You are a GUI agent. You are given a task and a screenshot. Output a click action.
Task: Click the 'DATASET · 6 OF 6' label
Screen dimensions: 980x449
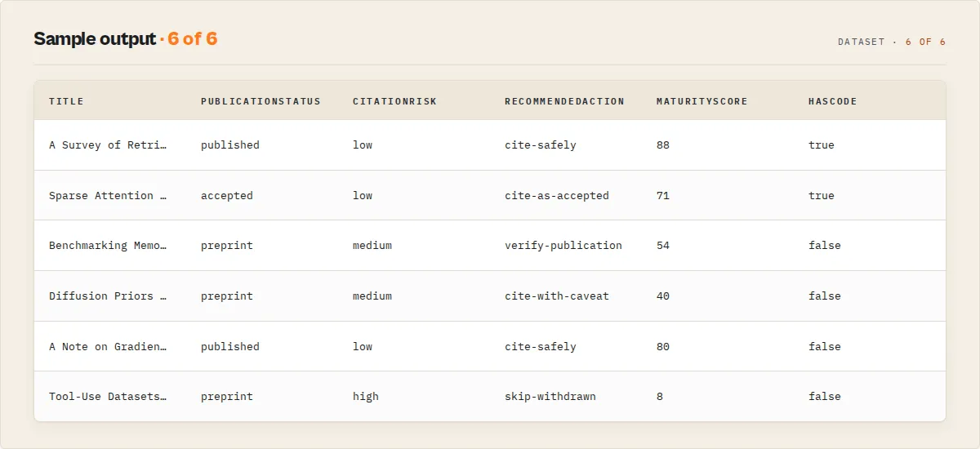tap(892, 42)
